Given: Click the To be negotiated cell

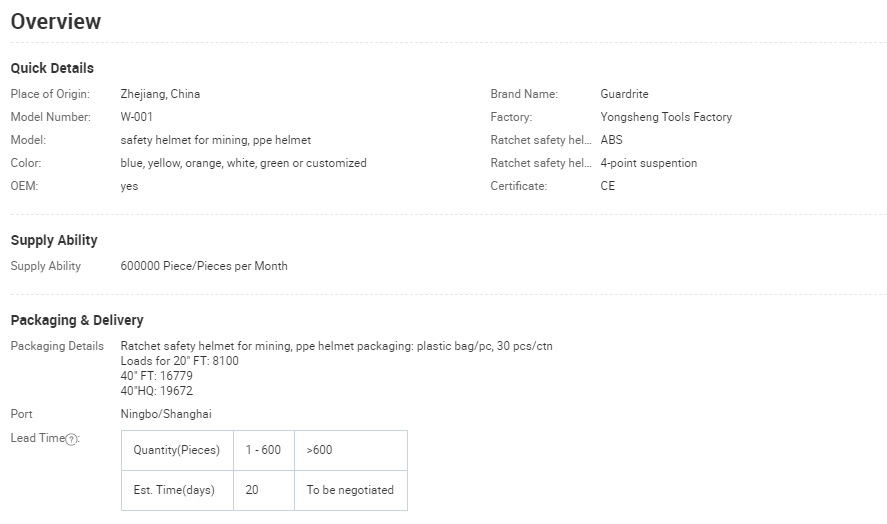Looking at the screenshot, I should pyautogui.click(x=350, y=490).
